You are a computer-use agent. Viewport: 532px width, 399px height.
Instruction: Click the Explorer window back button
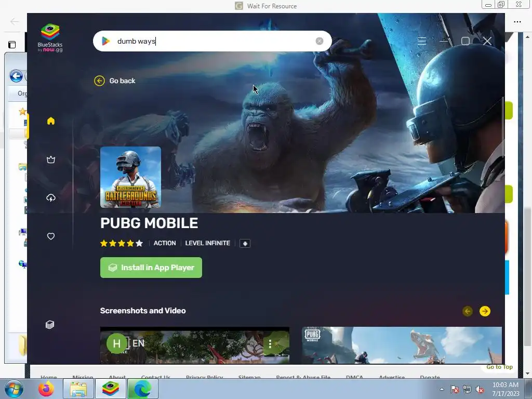[16, 76]
